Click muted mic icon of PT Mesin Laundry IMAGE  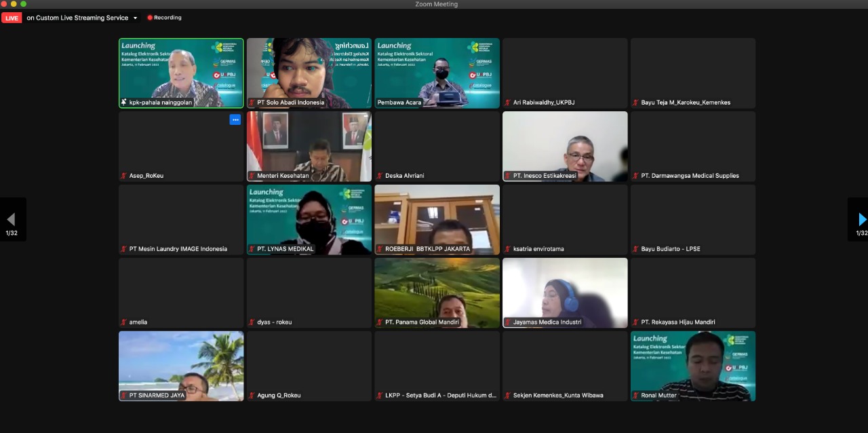click(x=123, y=249)
